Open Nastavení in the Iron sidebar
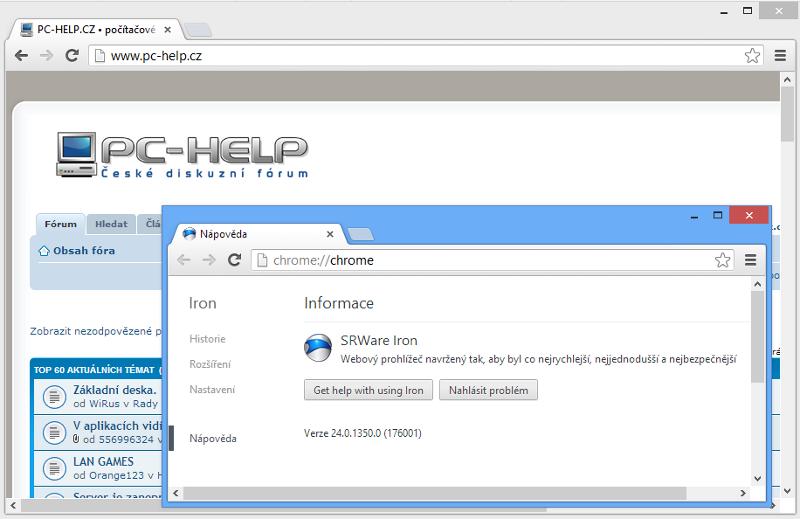The height and width of the screenshot is (519, 800). click(x=212, y=390)
